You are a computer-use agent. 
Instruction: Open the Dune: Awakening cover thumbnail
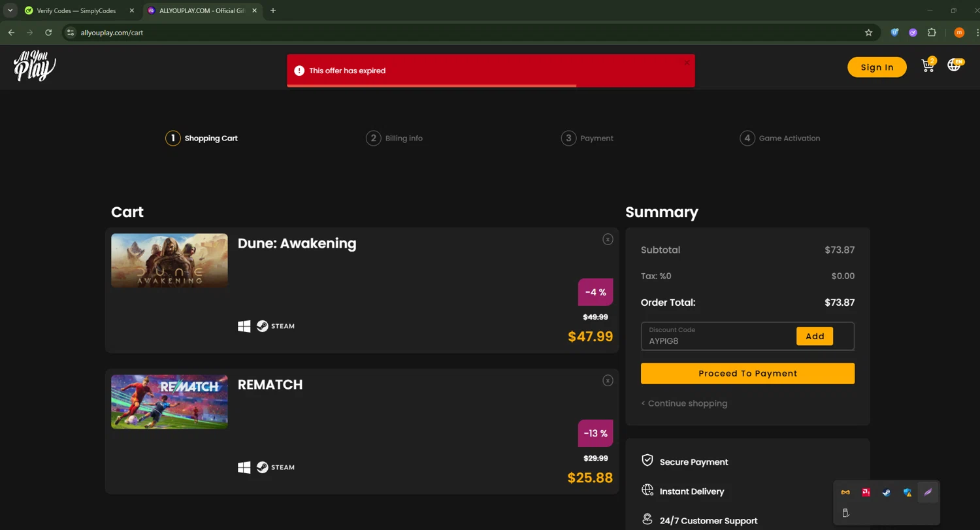click(x=169, y=260)
